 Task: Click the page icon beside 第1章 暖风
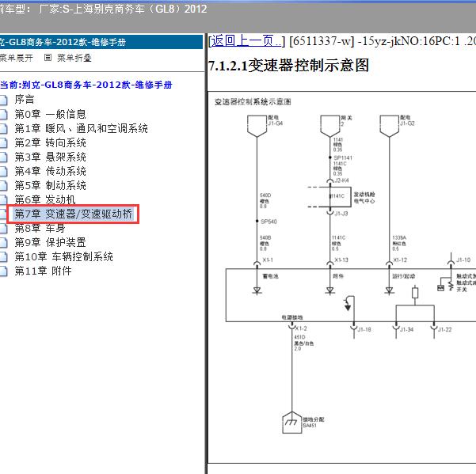(3, 128)
